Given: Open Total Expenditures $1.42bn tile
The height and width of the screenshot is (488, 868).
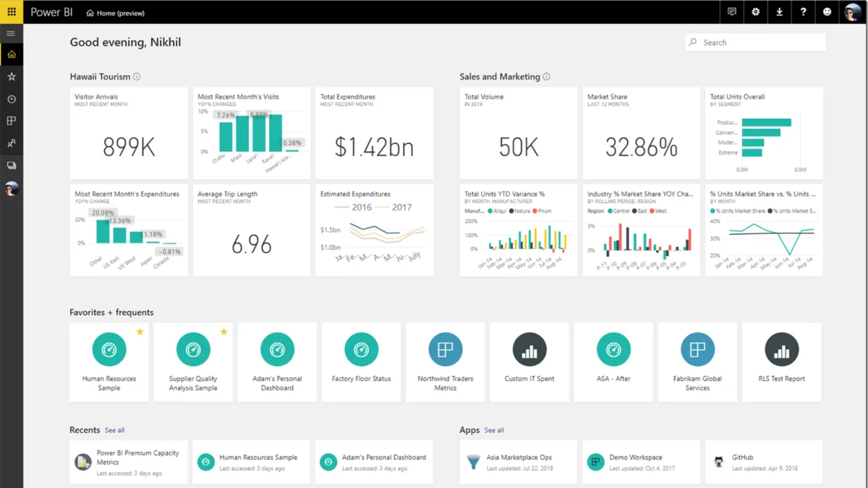Looking at the screenshot, I should click(374, 133).
